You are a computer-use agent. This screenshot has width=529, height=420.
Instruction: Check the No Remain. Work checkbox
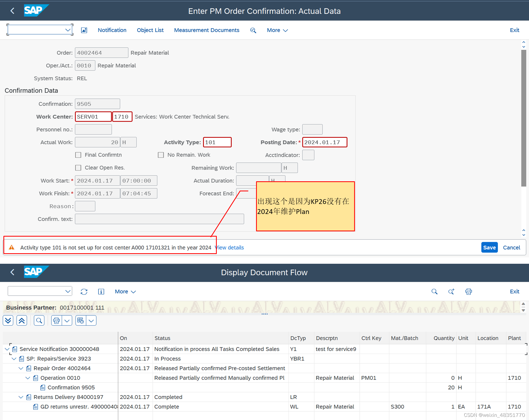[x=161, y=155]
